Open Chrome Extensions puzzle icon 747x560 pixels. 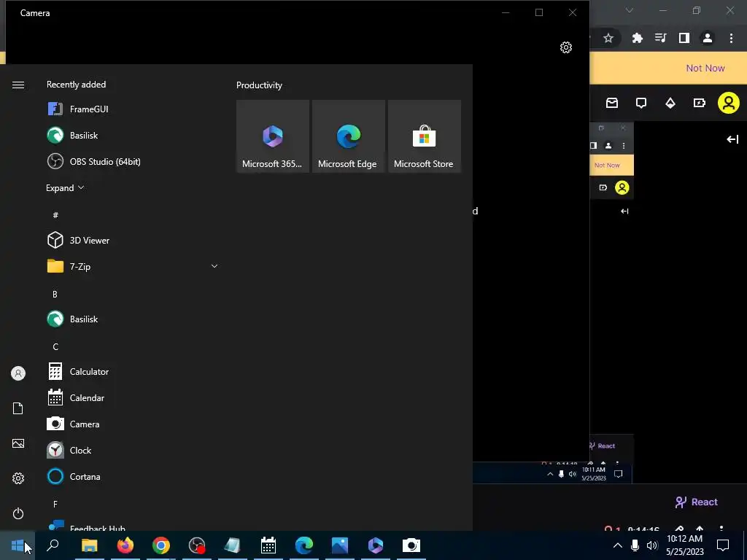point(638,38)
